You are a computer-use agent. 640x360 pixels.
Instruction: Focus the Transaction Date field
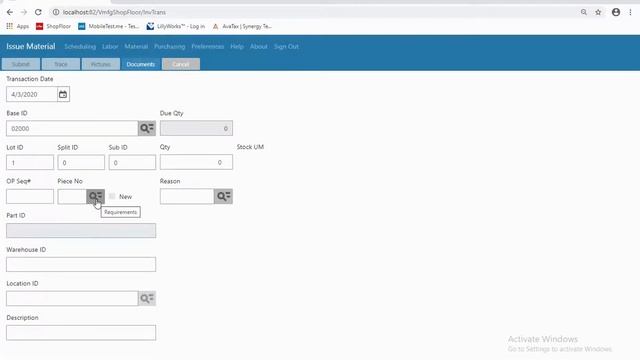(x=32, y=94)
